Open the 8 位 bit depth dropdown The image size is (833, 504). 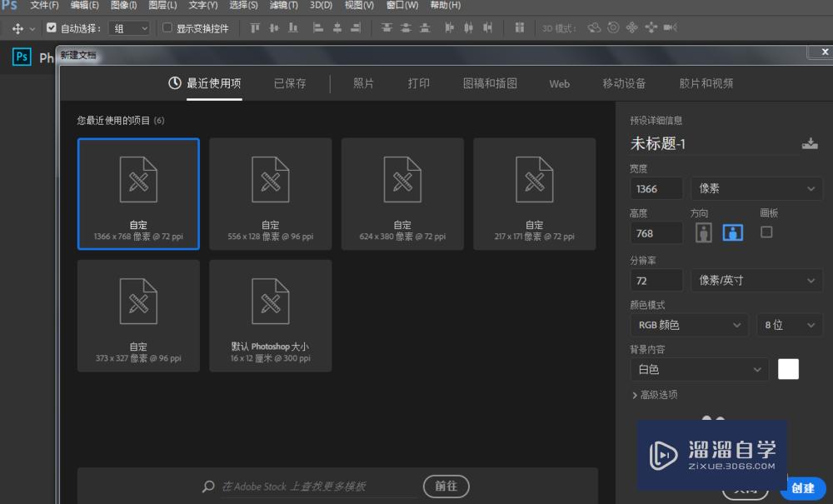(790, 325)
